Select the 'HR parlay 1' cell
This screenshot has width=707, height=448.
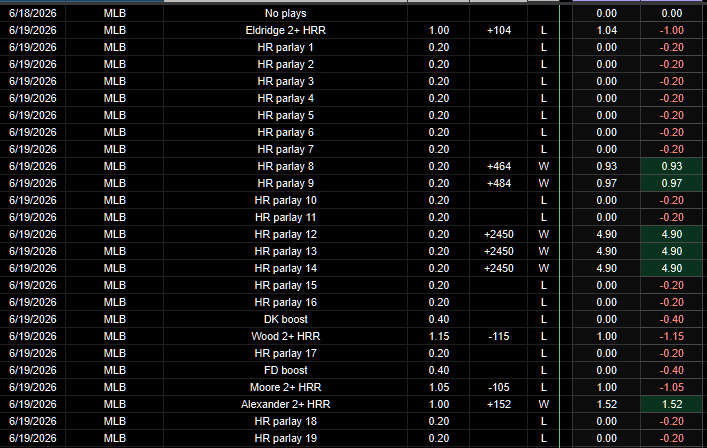[285, 47]
